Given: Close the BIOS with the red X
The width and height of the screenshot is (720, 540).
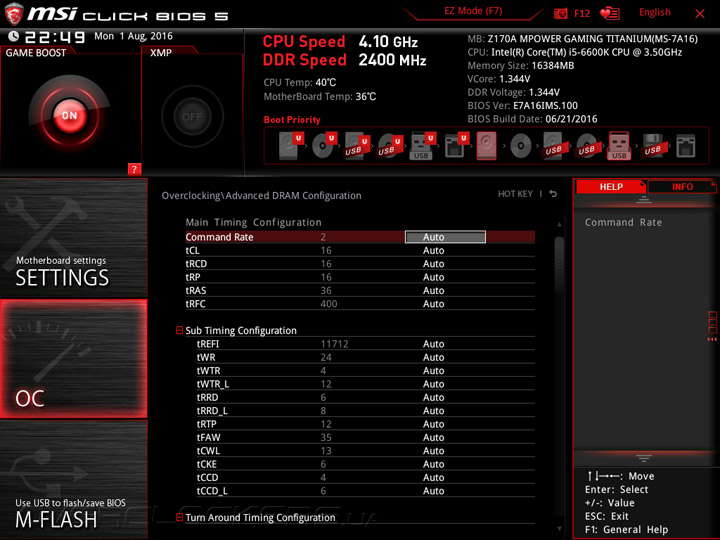Looking at the screenshot, I should pos(700,14).
